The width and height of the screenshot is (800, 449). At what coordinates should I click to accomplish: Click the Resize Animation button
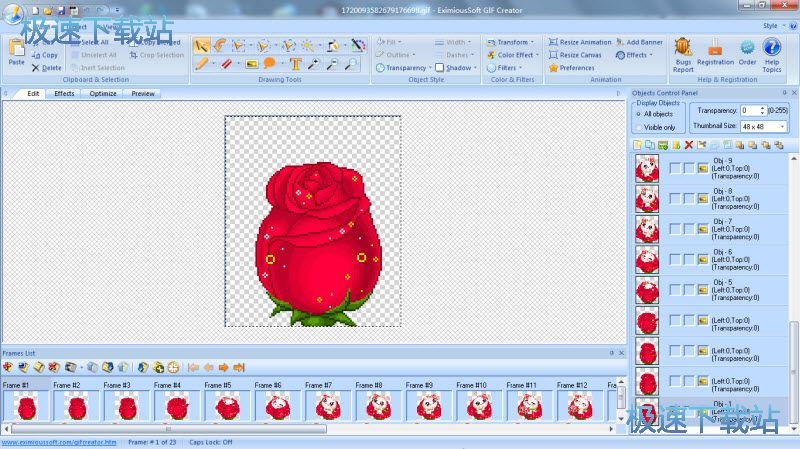[x=579, y=42]
